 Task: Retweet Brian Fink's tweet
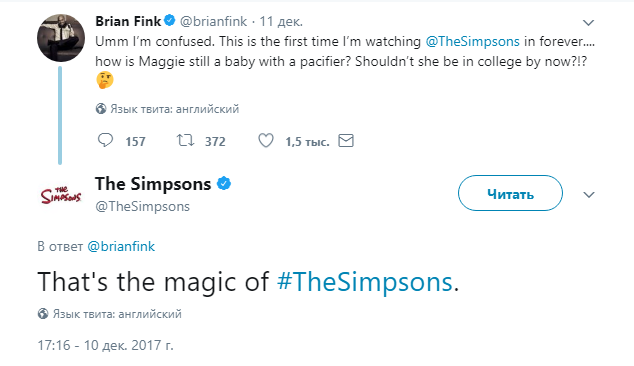click(x=186, y=140)
